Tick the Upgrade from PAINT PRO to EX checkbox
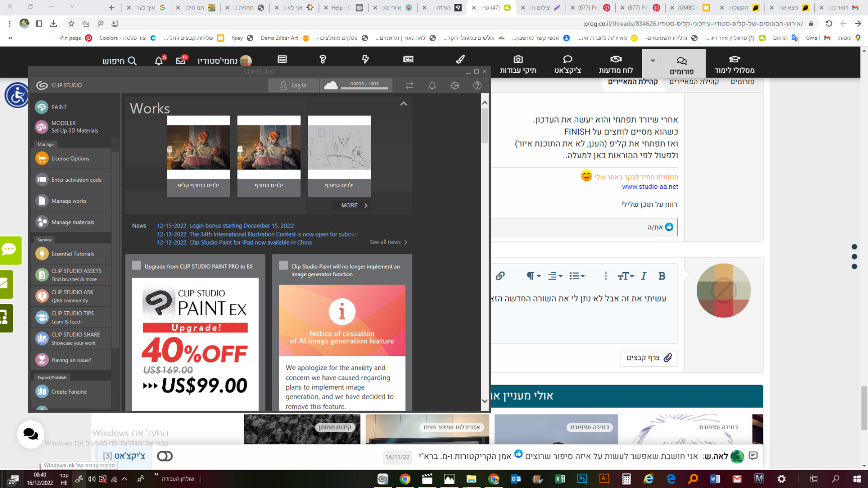 coord(137,266)
